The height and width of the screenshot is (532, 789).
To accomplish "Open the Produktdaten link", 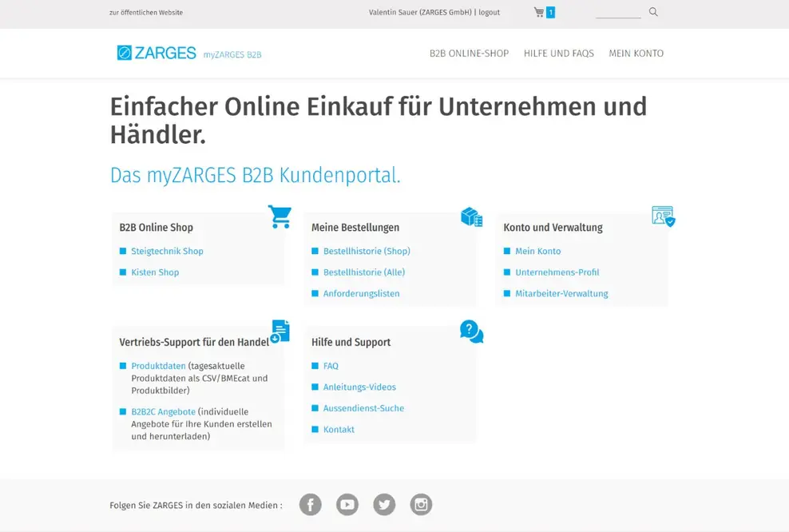I will click(x=158, y=366).
